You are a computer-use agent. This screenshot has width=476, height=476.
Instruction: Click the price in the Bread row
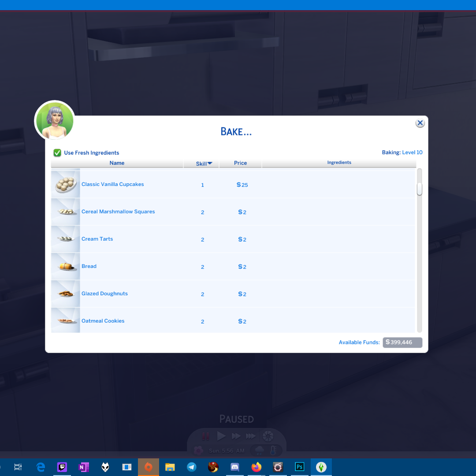(x=242, y=267)
